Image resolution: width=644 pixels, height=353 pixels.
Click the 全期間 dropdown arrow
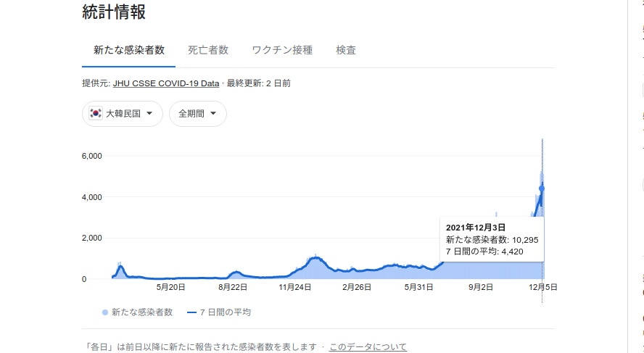tap(213, 113)
